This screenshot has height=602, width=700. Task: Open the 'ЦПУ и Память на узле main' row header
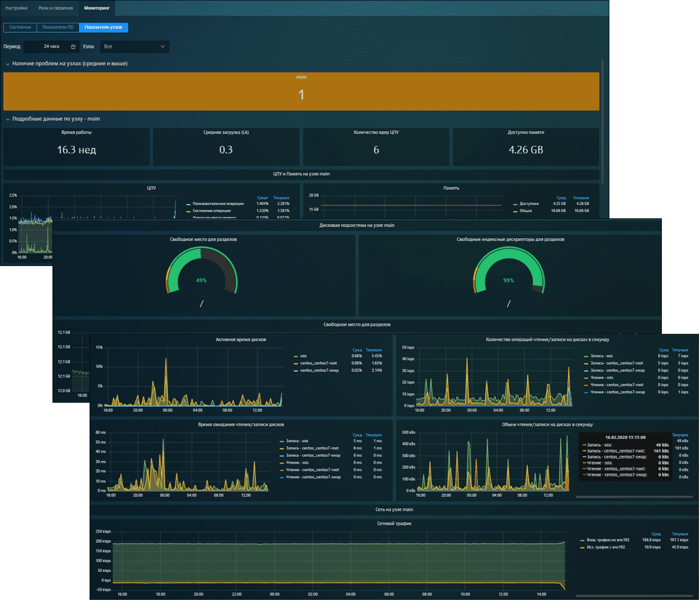301,174
